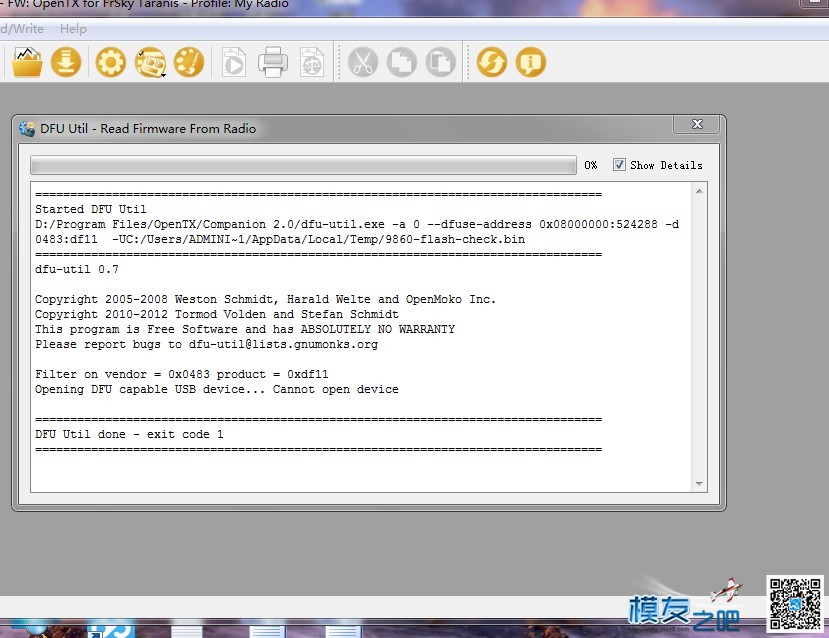Click the "Filter on vendor = 0x0483" line
Viewport: 829px width, 638px height.
(x=181, y=374)
